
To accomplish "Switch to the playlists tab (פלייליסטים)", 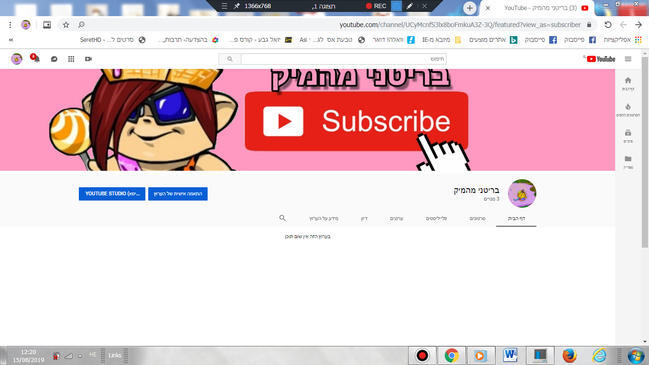I will coord(436,218).
